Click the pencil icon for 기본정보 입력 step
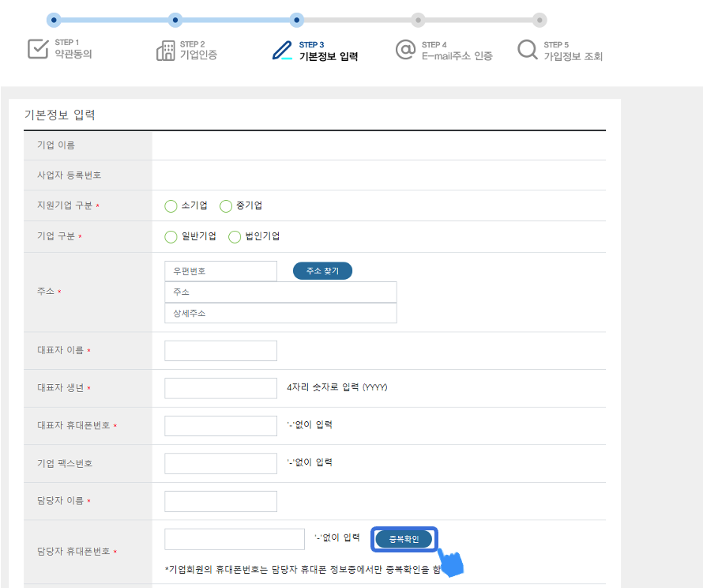703x588 pixels. tap(282, 51)
